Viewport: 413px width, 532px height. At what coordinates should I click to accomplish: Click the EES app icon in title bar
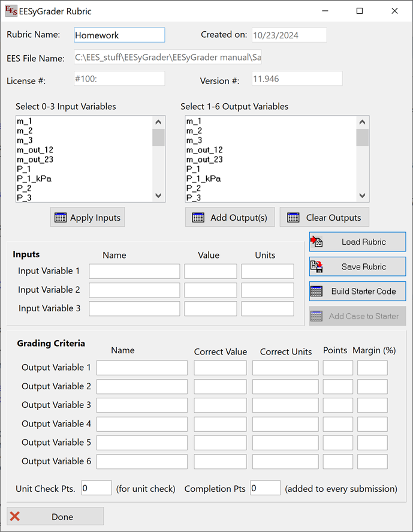[11, 11]
